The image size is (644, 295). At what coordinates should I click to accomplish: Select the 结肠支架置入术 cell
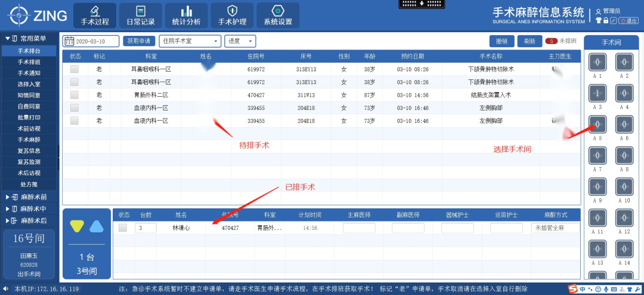[x=491, y=95]
